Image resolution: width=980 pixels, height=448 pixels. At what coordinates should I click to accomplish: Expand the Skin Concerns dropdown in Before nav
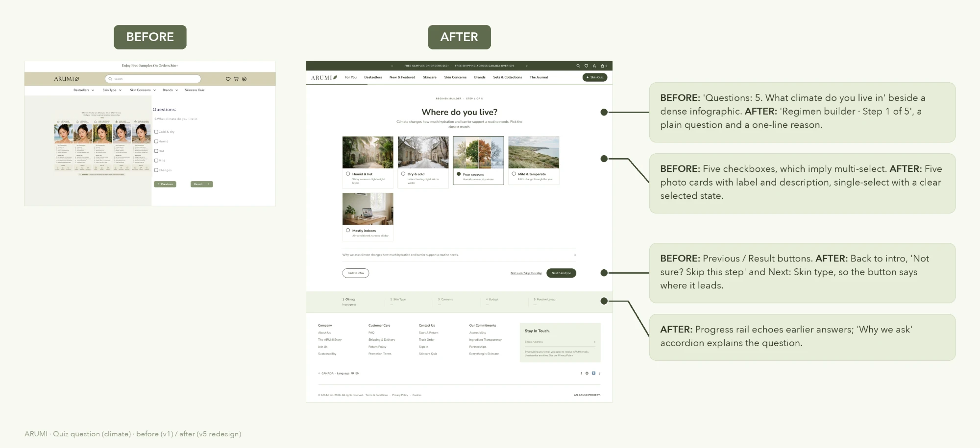point(143,90)
